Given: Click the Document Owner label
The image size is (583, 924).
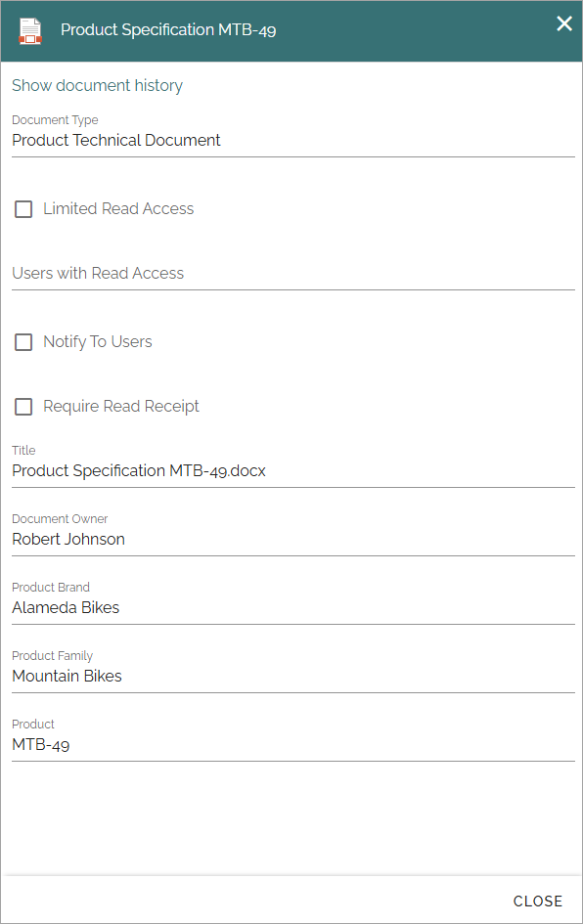Looking at the screenshot, I should point(60,518).
